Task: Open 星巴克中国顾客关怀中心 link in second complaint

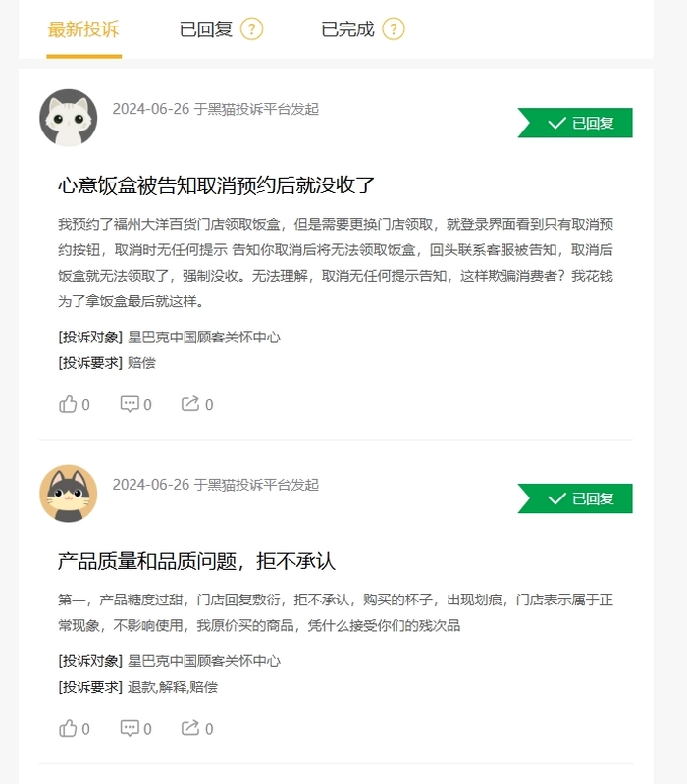Action: (204, 661)
